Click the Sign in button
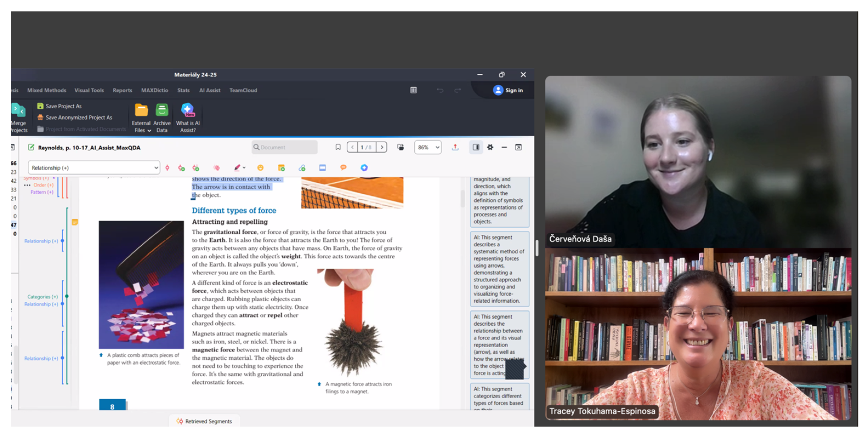Image resolution: width=868 pixels, height=438 pixels. pyautogui.click(x=508, y=90)
